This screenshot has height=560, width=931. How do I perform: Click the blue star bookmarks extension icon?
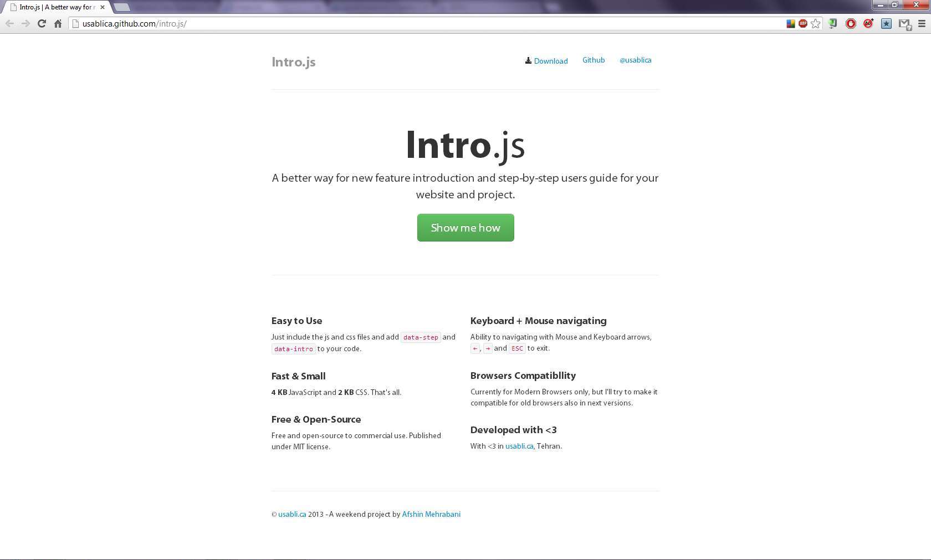coord(886,24)
